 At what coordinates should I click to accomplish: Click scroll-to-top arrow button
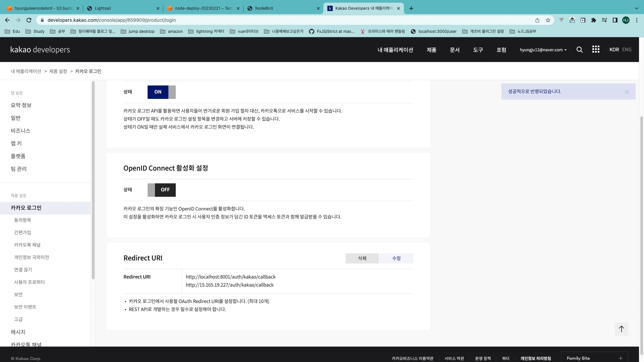point(622,329)
